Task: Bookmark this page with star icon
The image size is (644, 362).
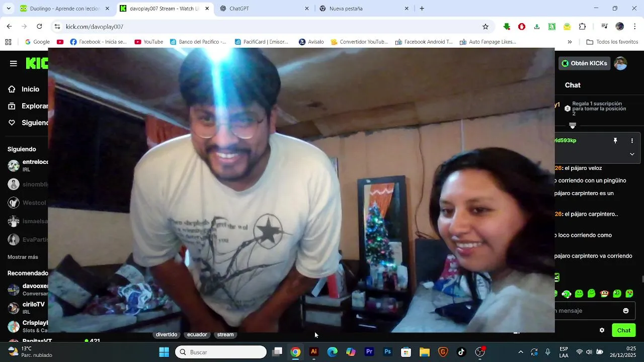Action: (486, 27)
